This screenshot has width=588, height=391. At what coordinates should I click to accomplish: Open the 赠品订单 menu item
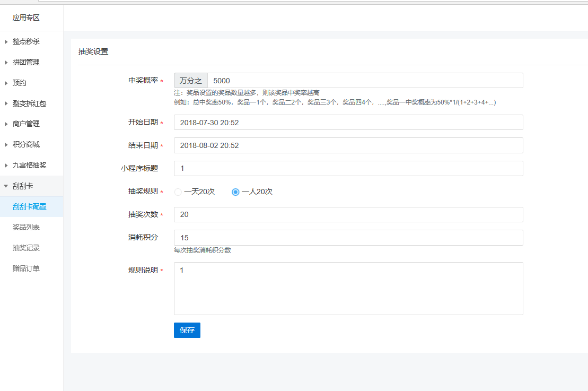click(26, 268)
